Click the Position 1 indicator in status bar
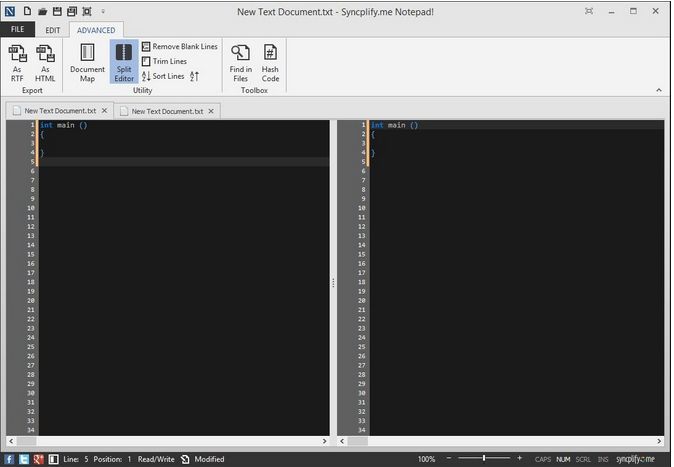674x467 pixels. point(112,459)
